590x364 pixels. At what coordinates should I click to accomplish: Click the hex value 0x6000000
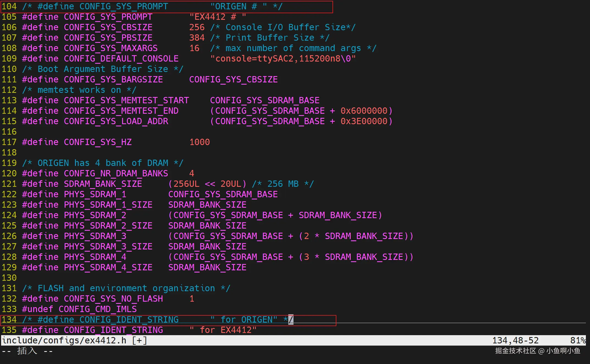[364, 111]
